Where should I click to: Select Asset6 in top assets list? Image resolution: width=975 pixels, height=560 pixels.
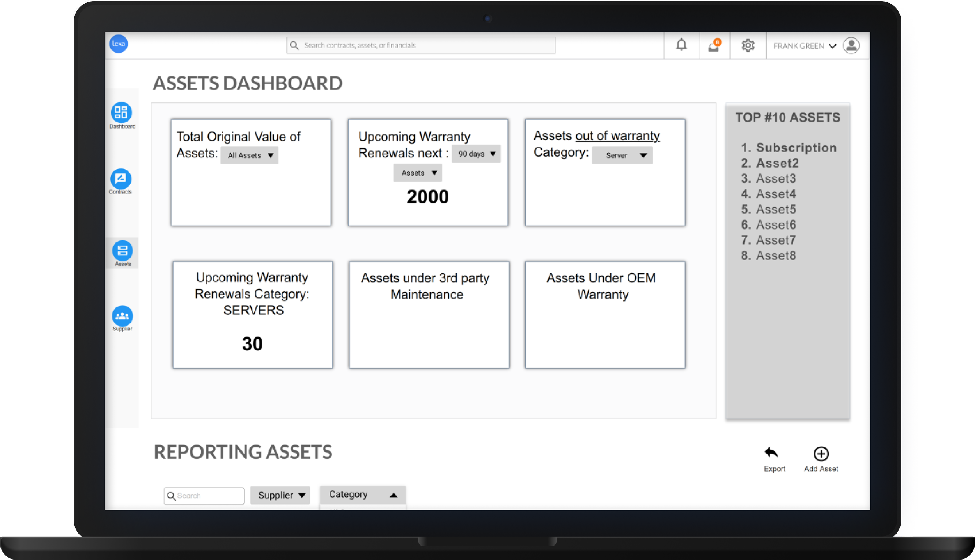[776, 225]
